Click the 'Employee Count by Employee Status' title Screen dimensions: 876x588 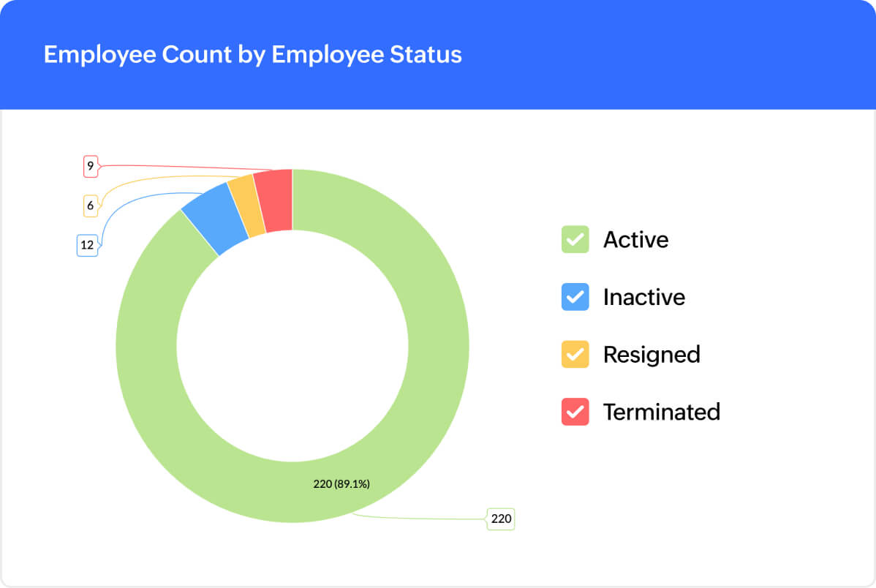(x=252, y=54)
